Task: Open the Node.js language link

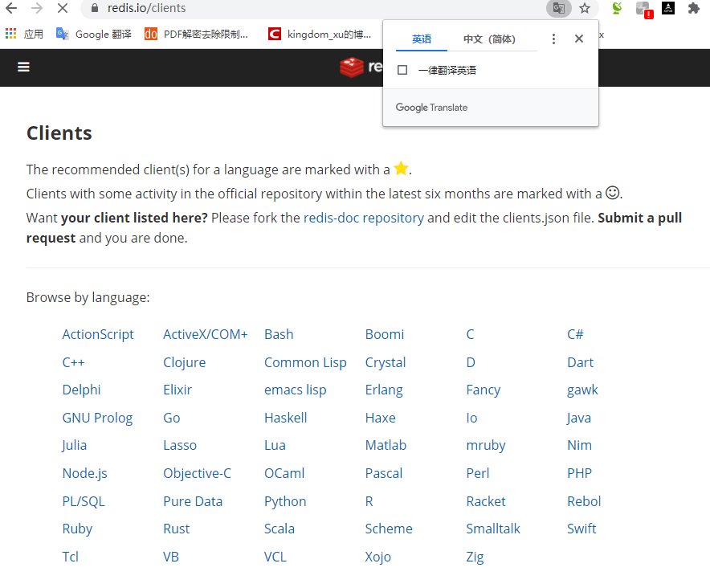Action: point(84,473)
